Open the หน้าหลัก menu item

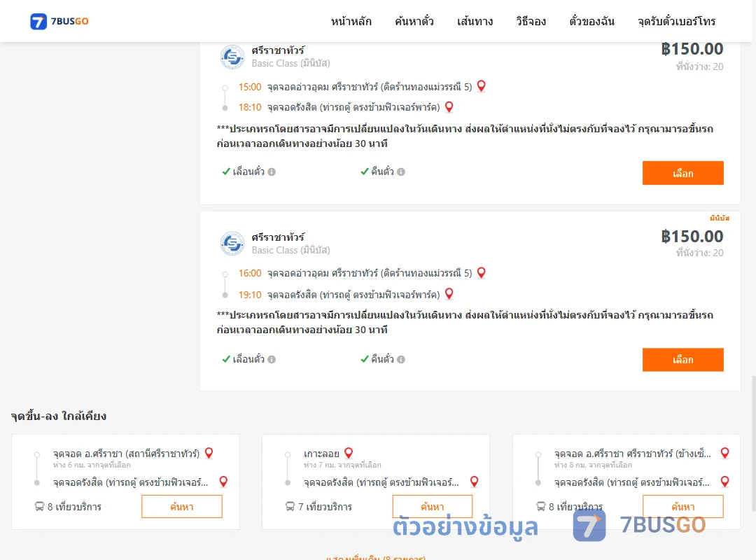point(351,21)
